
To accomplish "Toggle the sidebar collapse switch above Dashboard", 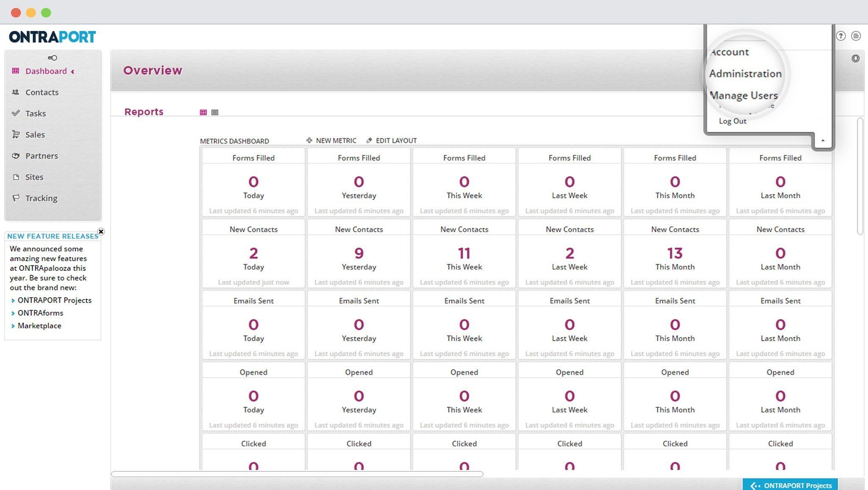I will tap(53, 58).
